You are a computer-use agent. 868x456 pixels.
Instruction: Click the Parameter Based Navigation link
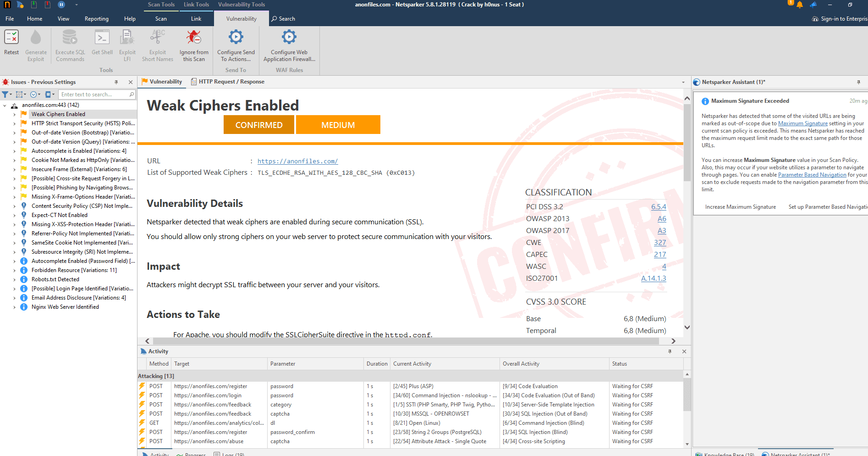812,175
